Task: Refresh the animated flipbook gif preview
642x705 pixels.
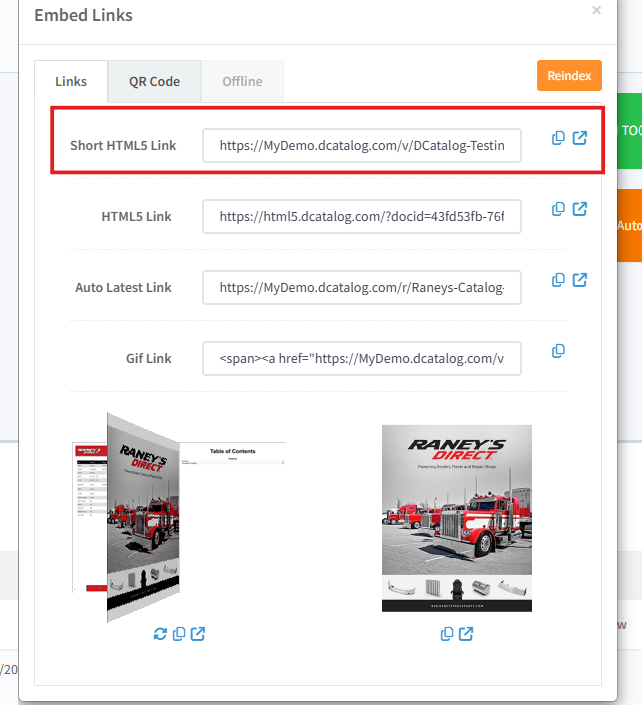Action: [159, 634]
